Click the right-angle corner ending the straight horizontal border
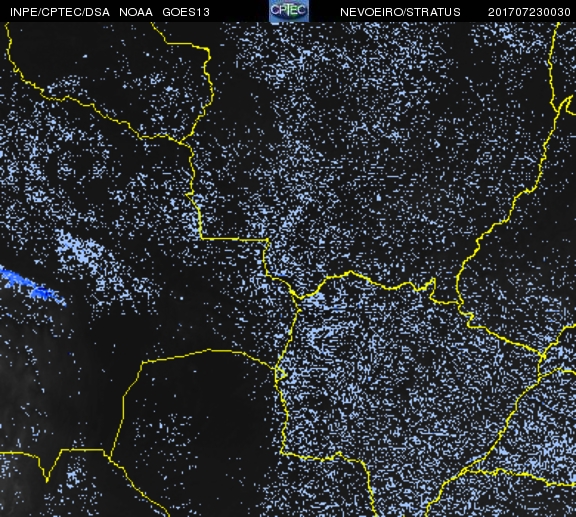This screenshot has width=576, height=517. click(267, 240)
